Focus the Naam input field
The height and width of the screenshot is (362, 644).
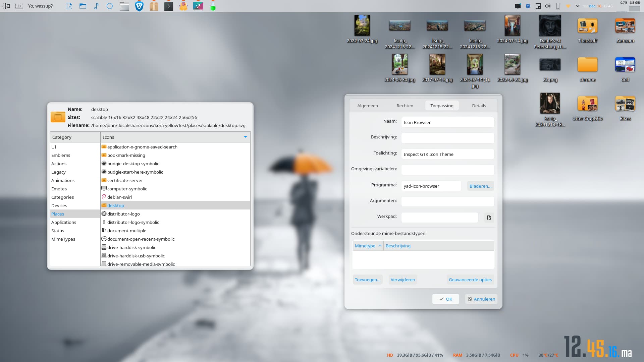[x=447, y=122]
